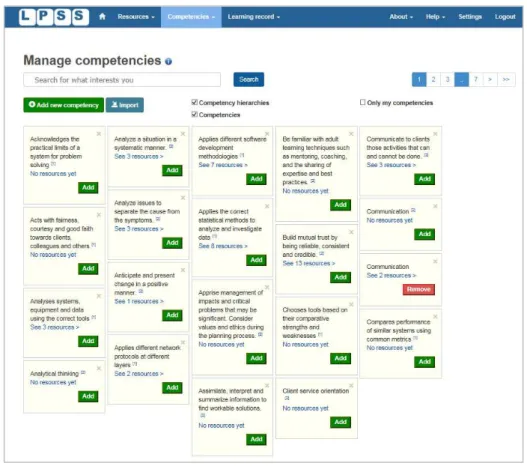
Task: Open hierarchy badge next to 'Client service orientation'
Action: [287, 398]
